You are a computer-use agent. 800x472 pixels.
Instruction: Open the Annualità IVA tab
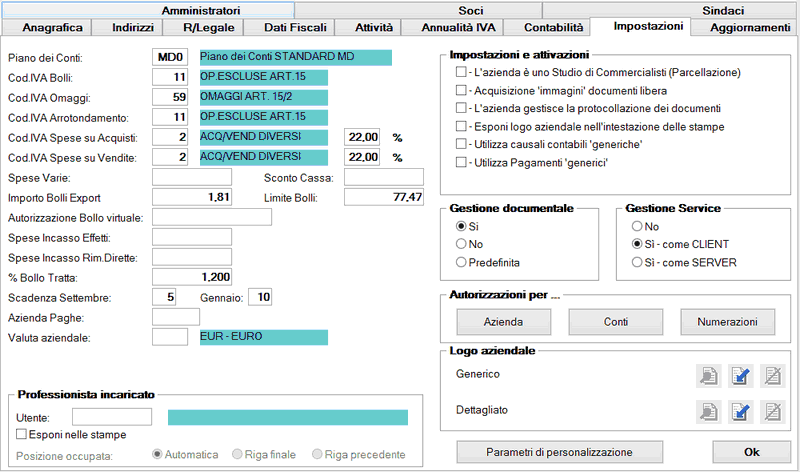(453, 28)
